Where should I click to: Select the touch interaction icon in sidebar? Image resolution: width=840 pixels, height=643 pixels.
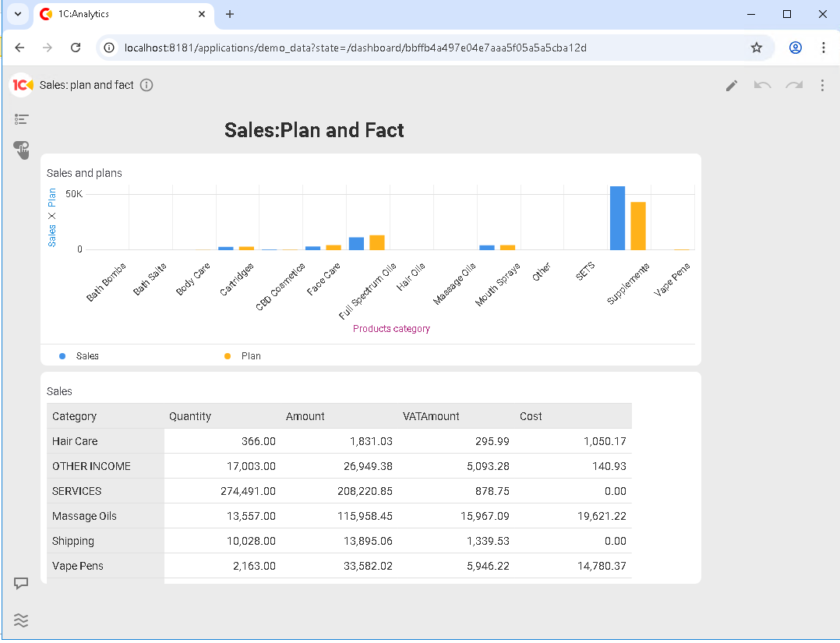coord(21,150)
